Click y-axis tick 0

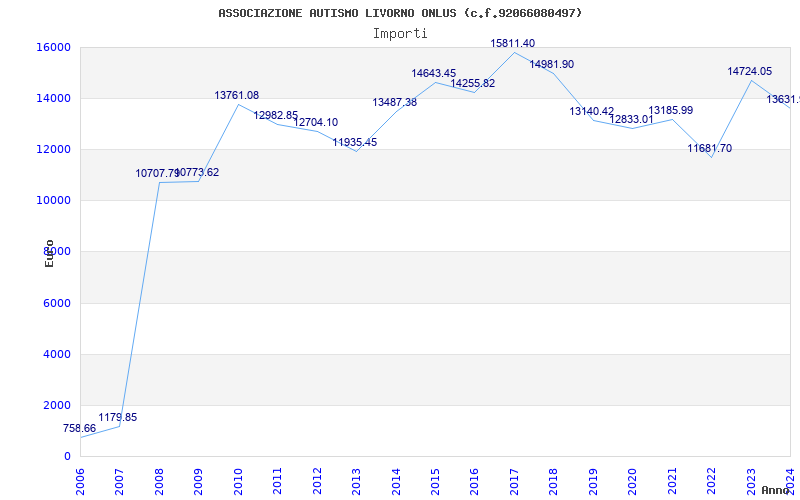[x=67, y=457]
